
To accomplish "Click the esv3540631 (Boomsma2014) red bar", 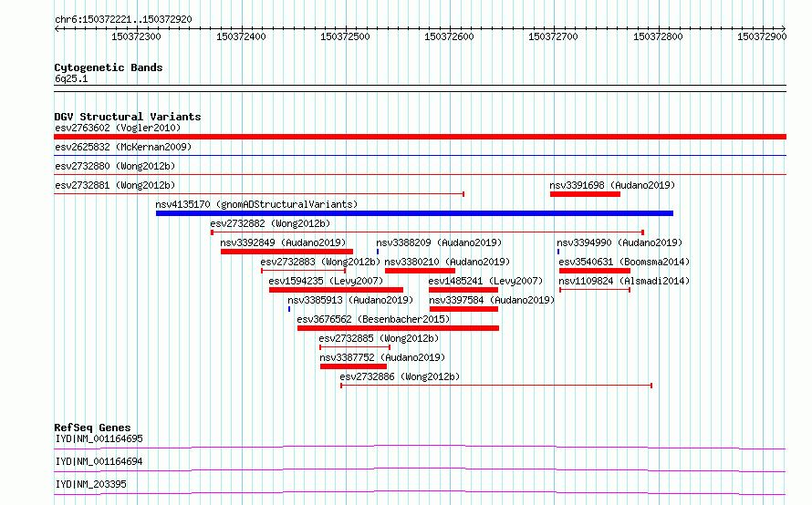I will (595, 271).
